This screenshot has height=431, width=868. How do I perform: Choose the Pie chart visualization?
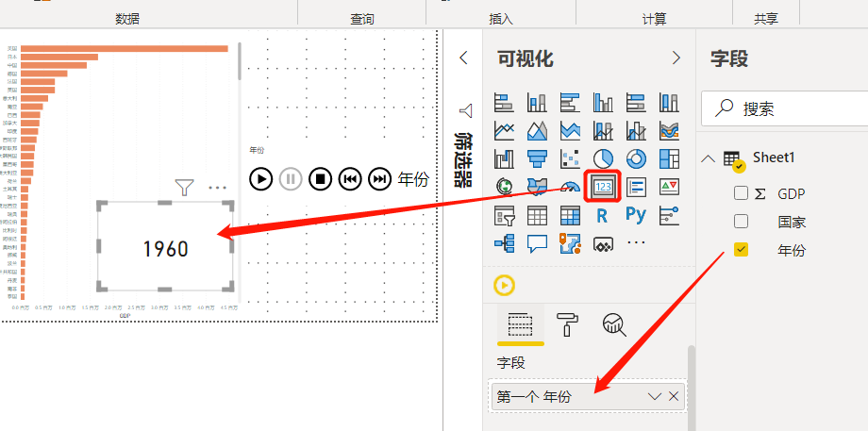click(603, 158)
